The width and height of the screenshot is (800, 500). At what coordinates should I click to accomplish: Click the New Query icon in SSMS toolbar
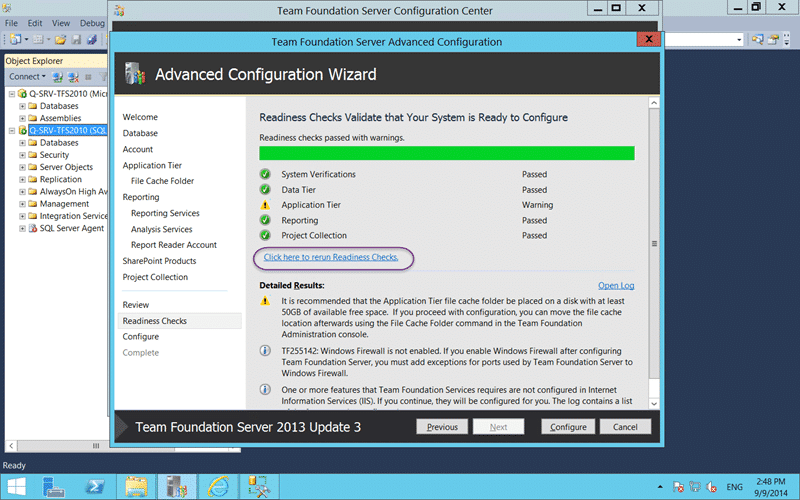click(16, 39)
